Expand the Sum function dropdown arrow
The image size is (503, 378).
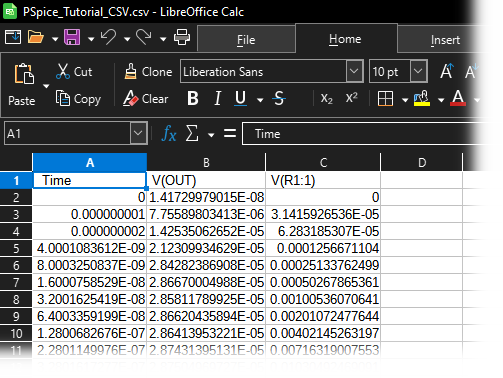(x=211, y=135)
